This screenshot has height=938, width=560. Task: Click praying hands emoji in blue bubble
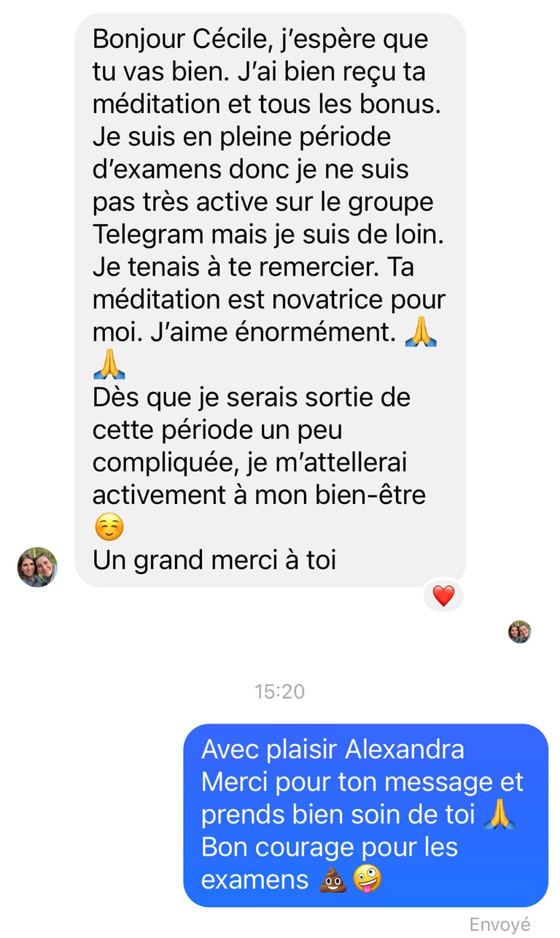pyautogui.click(x=499, y=815)
